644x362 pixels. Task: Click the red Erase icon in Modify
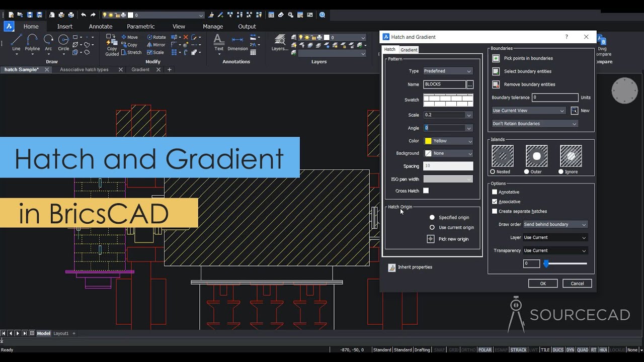(186, 37)
